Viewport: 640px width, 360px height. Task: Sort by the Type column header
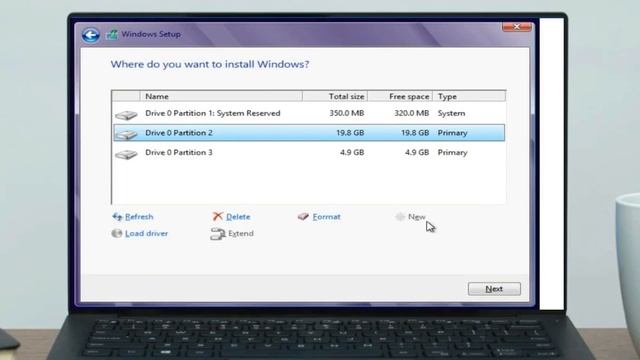click(469, 96)
